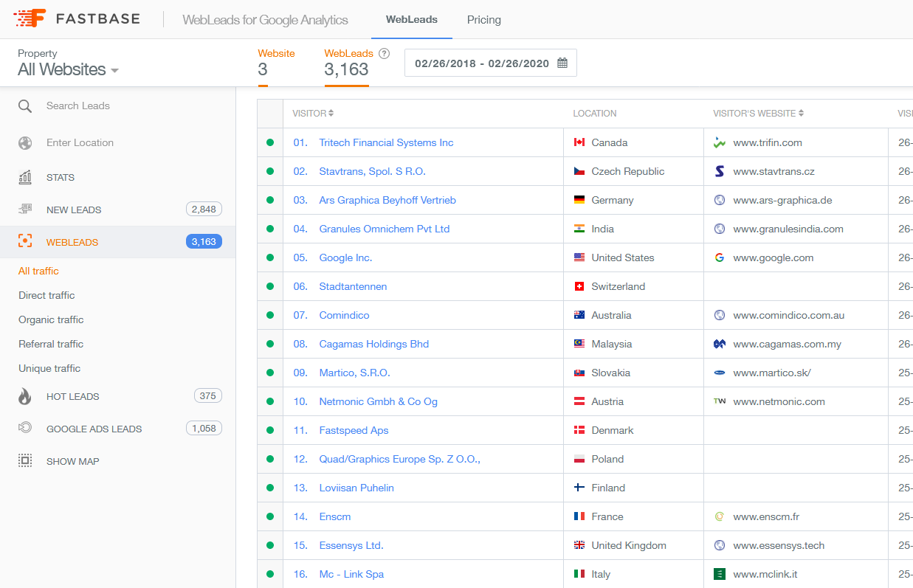Click the Location column header
The image size is (913, 588).
[595, 114]
